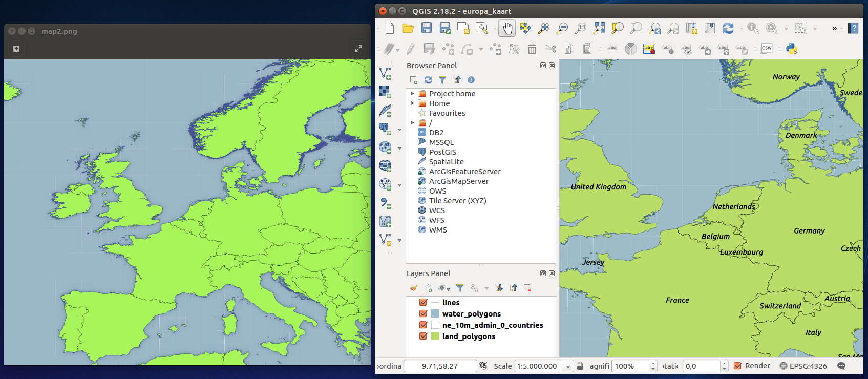868x379 pixels.
Task: Open the log messages bubble icon
Action: 841,366
